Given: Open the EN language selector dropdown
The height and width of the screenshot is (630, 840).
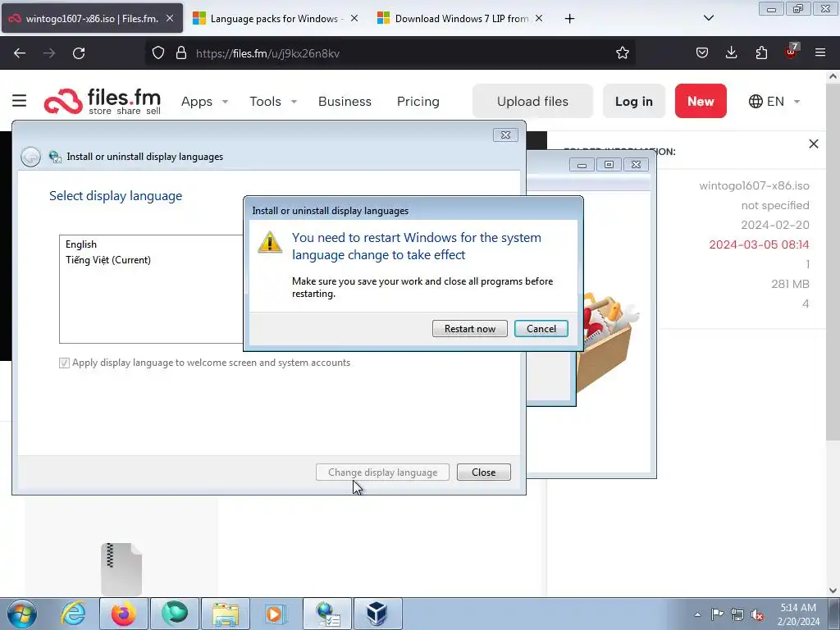Looking at the screenshot, I should point(774,101).
